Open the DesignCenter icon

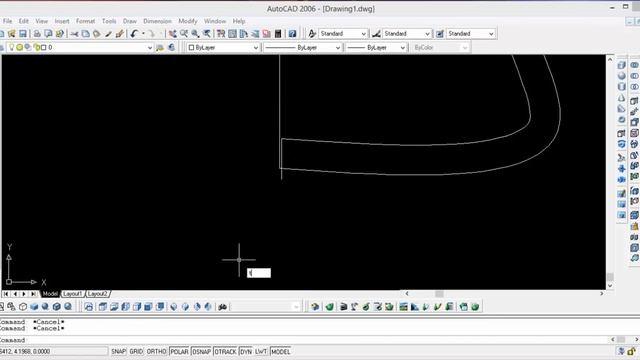pyautogui.click(x=232, y=33)
